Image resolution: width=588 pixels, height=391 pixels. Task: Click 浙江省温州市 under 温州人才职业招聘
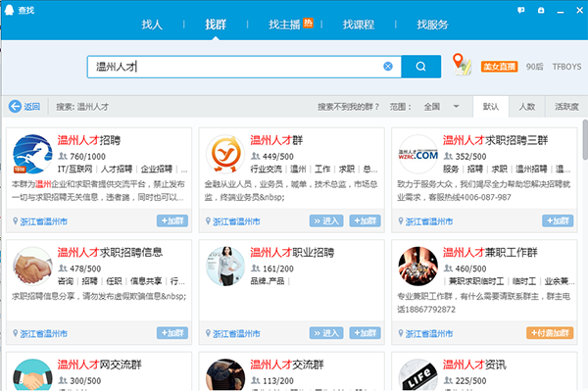(236, 333)
